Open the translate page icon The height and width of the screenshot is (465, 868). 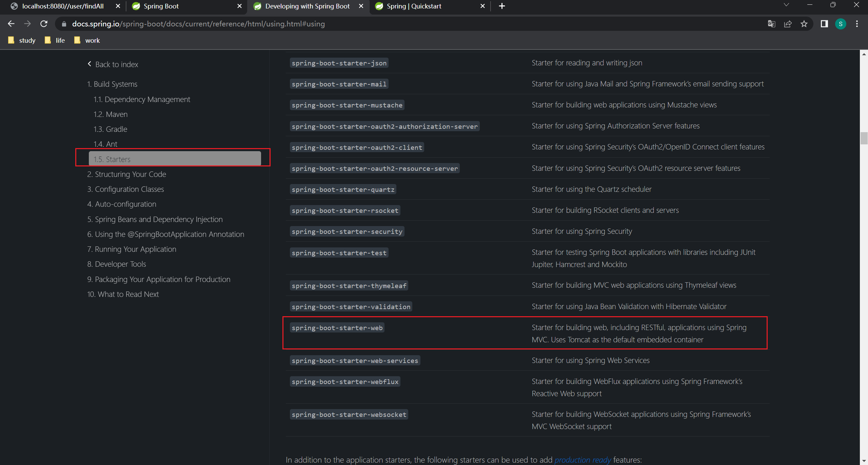pos(772,24)
